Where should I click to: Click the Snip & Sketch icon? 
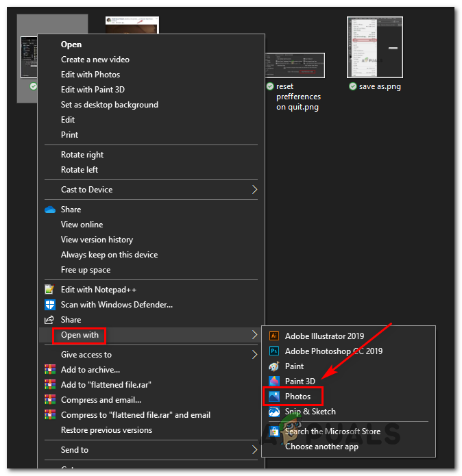[274, 412]
